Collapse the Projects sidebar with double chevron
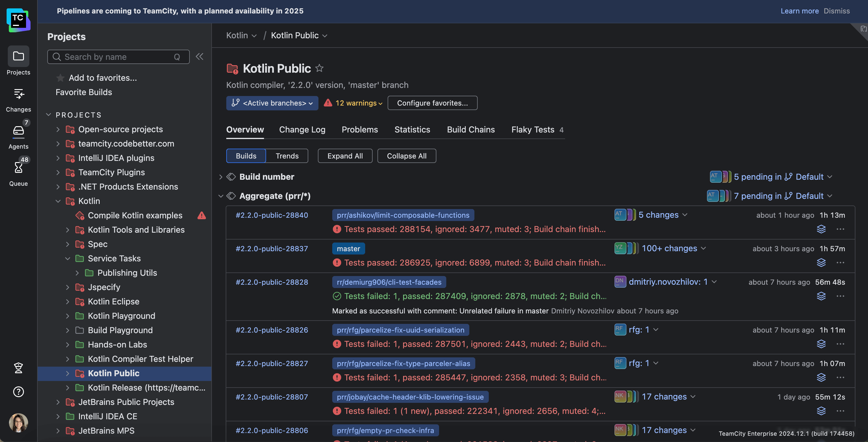The width and height of the screenshot is (868, 442). [199, 57]
